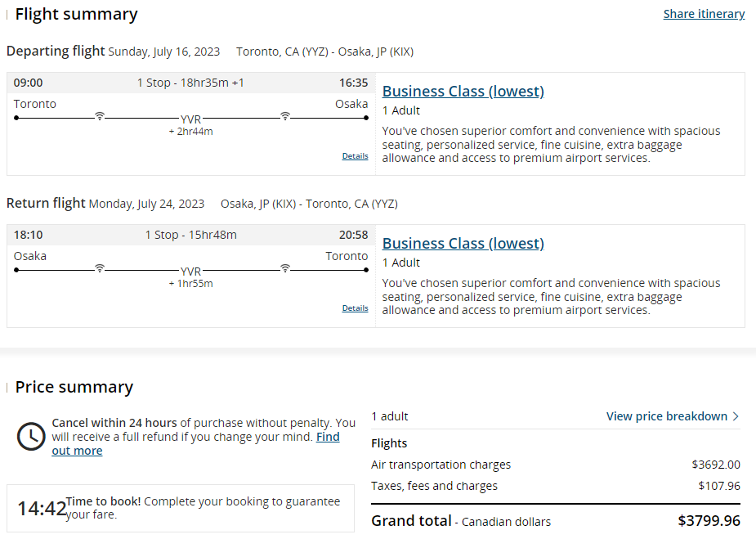756x539 pixels.
Task: Click the chevron beside View price breakdown
Action: [x=736, y=416]
